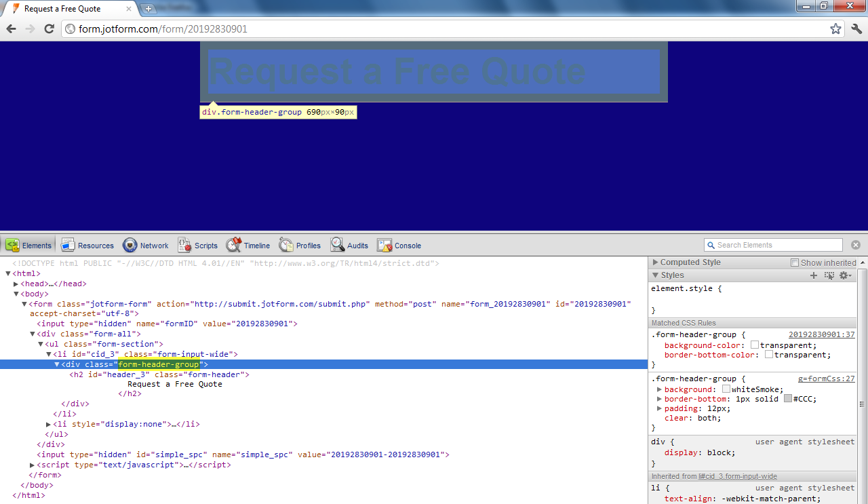Reload the page with the refresh icon
The height and width of the screenshot is (504, 868).
(x=49, y=28)
